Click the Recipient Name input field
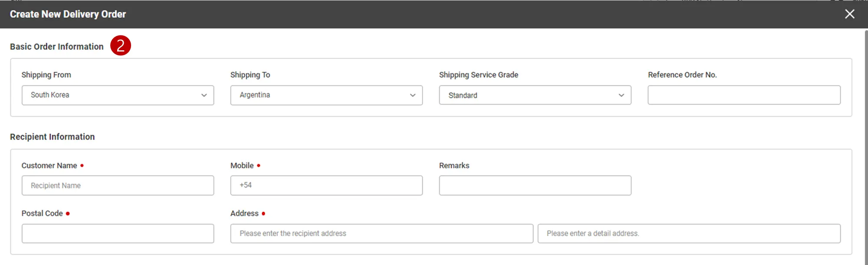Image resolution: width=868 pixels, height=265 pixels. pyautogui.click(x=117, y=185)
